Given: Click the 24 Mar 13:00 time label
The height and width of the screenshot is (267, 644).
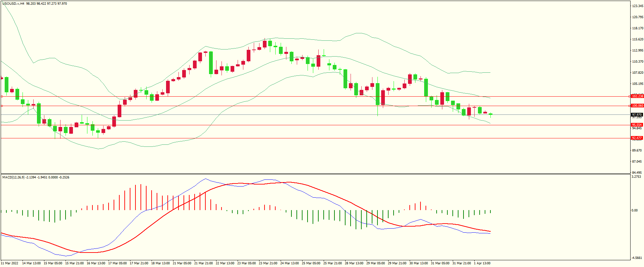Looking at the screenshot, I should click(290, 263).
